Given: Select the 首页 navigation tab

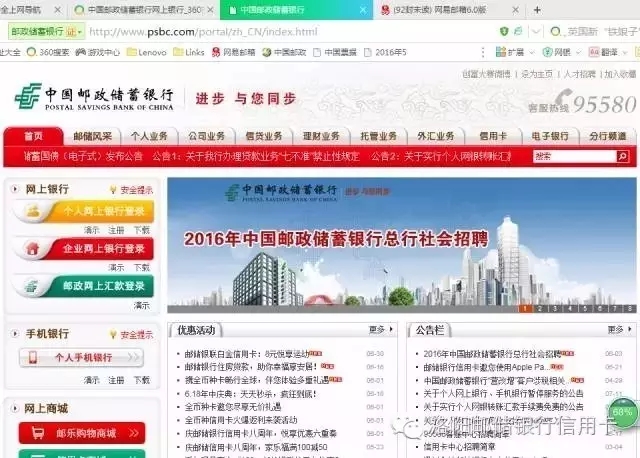Looking at the screenshot, I should pyautogui.click(x=33, y=136).
